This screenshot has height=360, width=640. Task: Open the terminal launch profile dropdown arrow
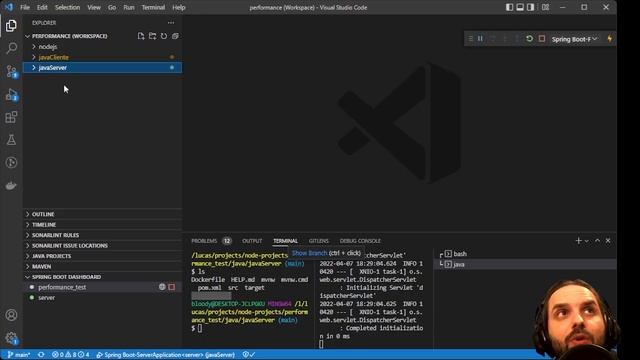click(x=587, y=241)
